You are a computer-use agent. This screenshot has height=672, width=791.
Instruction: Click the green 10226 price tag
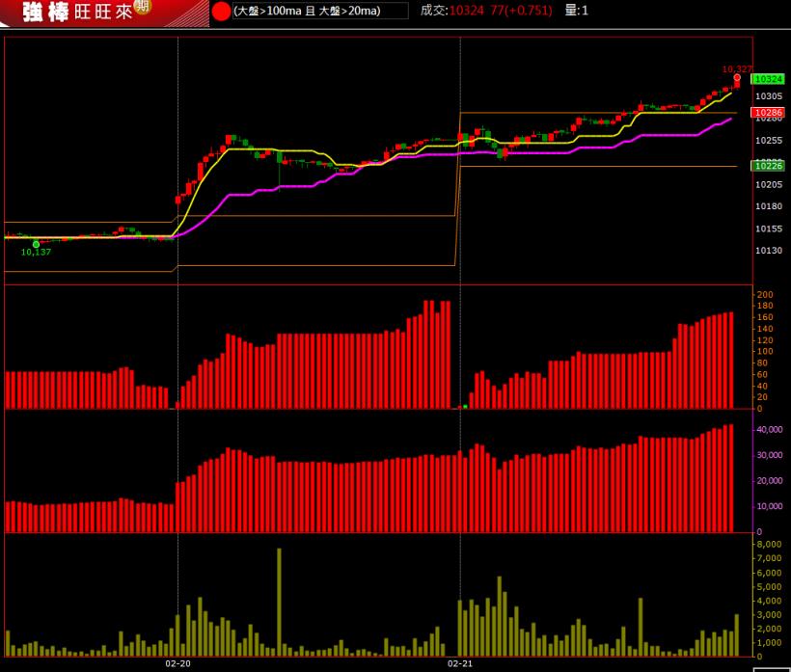click(768, 166)
